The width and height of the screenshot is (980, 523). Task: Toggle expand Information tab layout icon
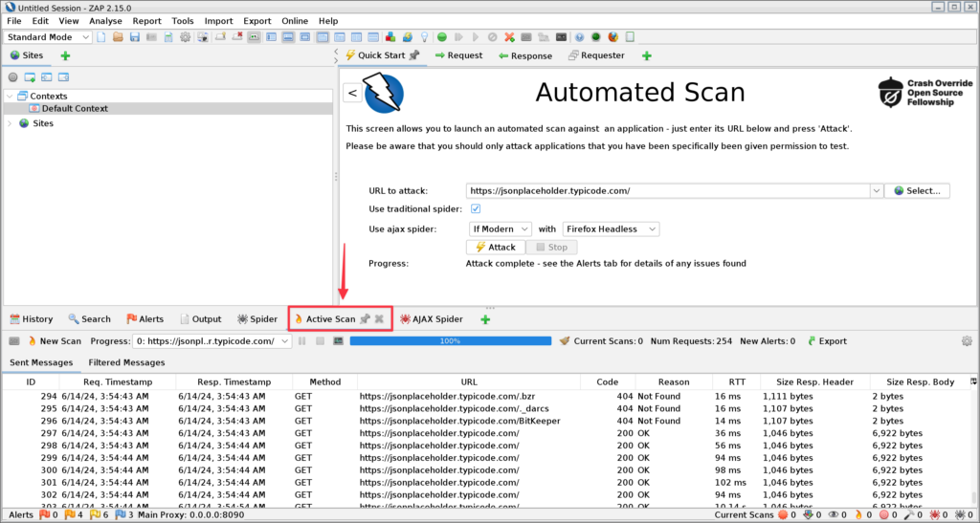coord(288,37)
